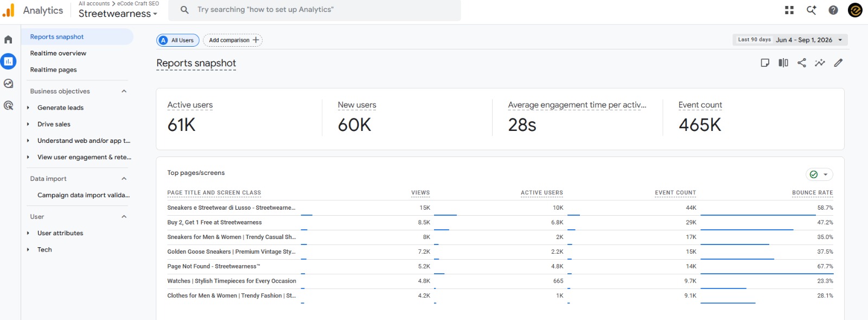This screenshot has width=868, height=320.
Task: Open the Explore icon in left rail
Action: tap(8, 84)
